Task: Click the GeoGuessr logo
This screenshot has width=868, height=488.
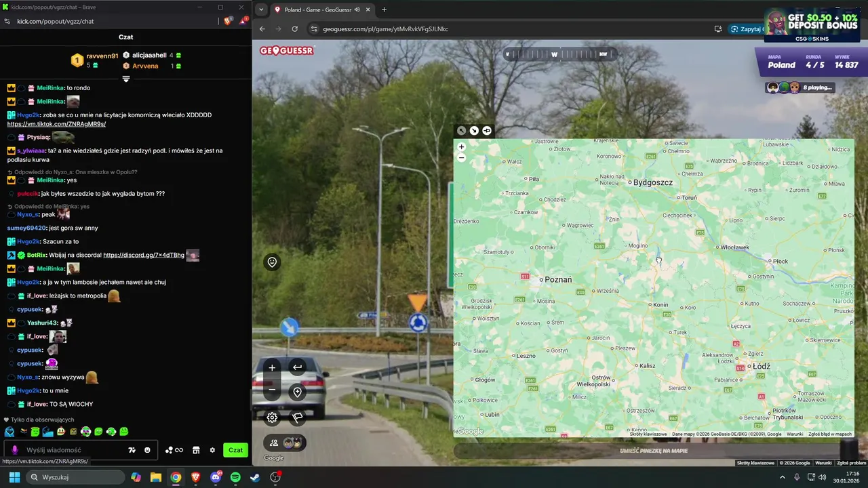Action: tap(287, 50)
